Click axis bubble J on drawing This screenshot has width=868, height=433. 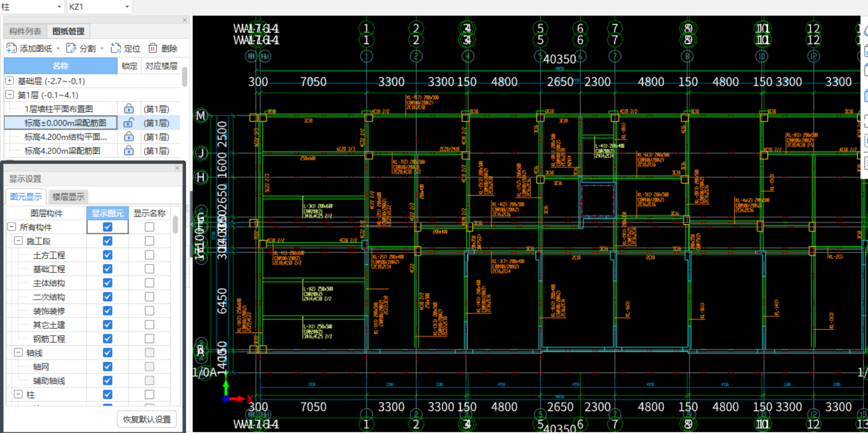coord(201,154)
